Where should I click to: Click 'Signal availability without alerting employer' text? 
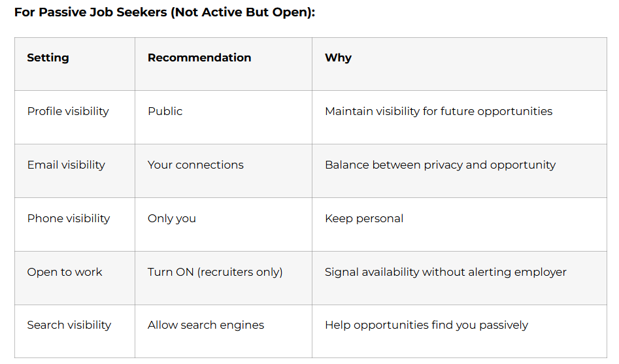coord(445,272)
